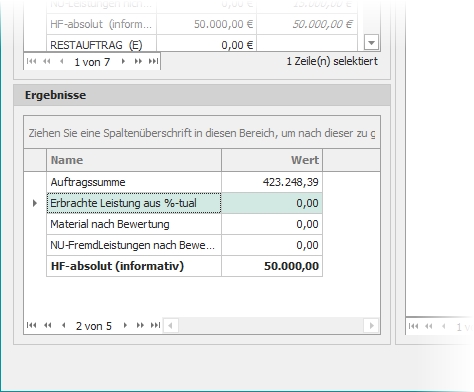Click Ergebnisse horizontal scrollbar right arrow
Image resolution: width=474 pixels, height=392 pixels.
click(x=371, y=326)
